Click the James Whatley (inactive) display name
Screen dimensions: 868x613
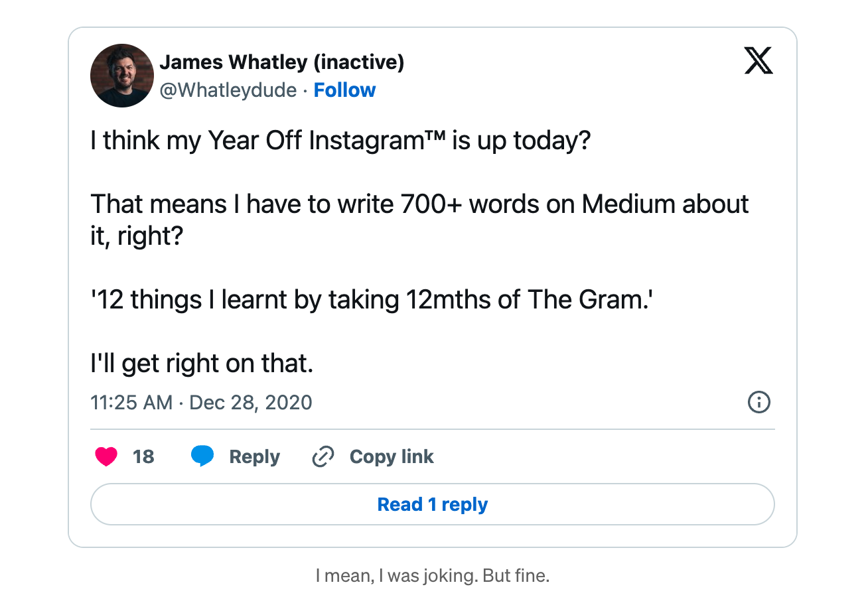[281, 62]
